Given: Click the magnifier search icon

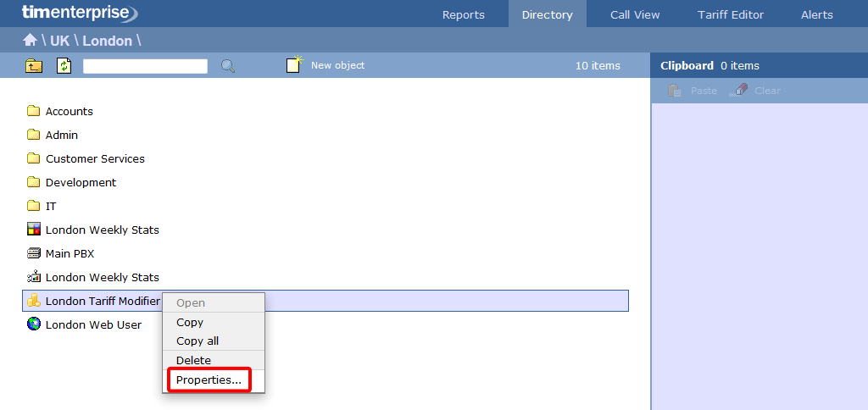Looking at the screenshot, I should [228, 65].
